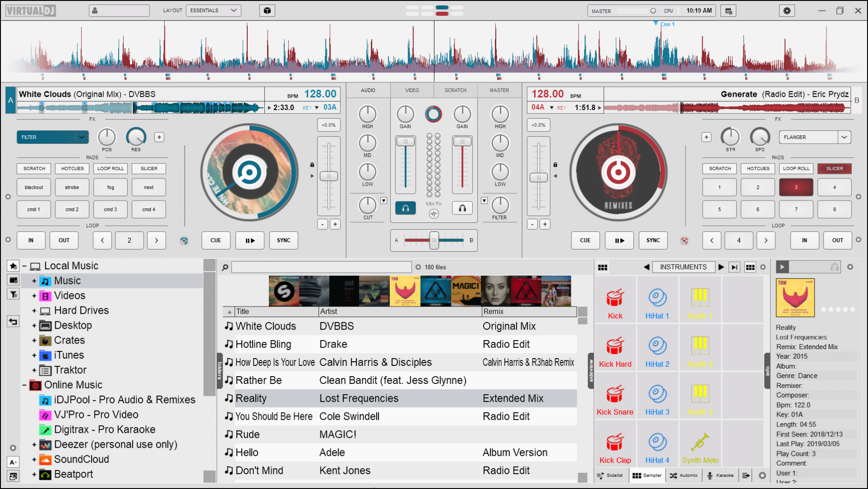This screenshot has width=868, height=489.
Task: Open the Essentials layout dropdown
Action: pyautogui.click(x=213, y=10)
